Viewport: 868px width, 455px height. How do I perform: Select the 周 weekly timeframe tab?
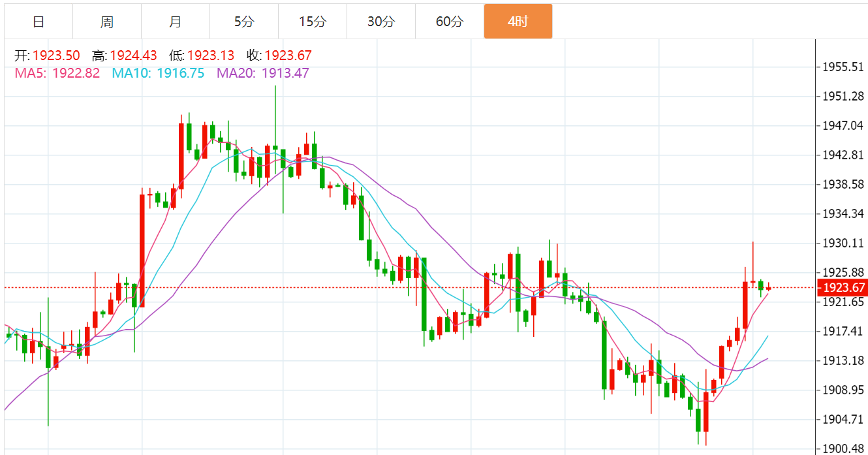tap(107, 22)
